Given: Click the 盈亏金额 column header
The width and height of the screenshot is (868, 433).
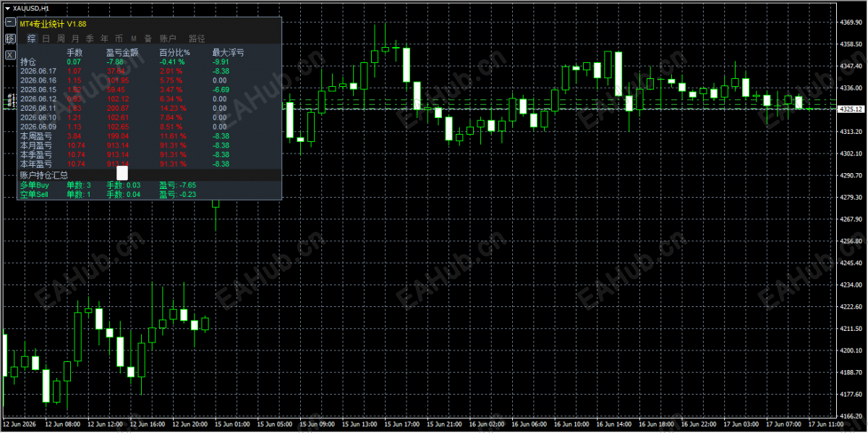Looking at the screenshot, I should (122, 52).
